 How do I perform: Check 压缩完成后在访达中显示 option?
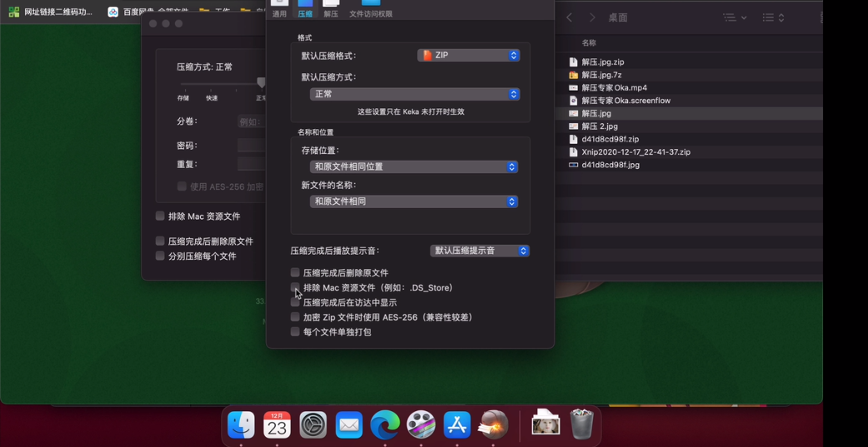pyautogui.click(x=295, y=303)
